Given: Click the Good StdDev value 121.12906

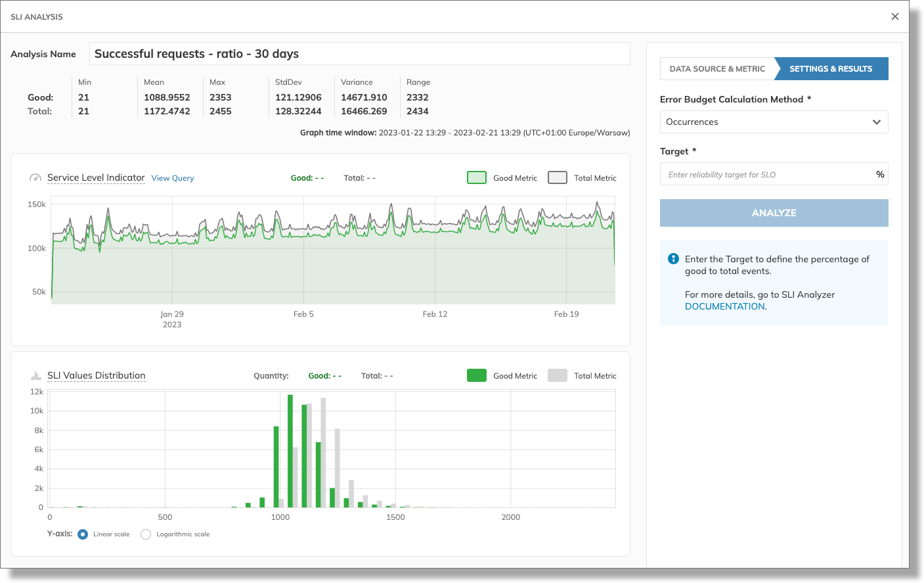Looking at the screenshot, I should point(298,97).
